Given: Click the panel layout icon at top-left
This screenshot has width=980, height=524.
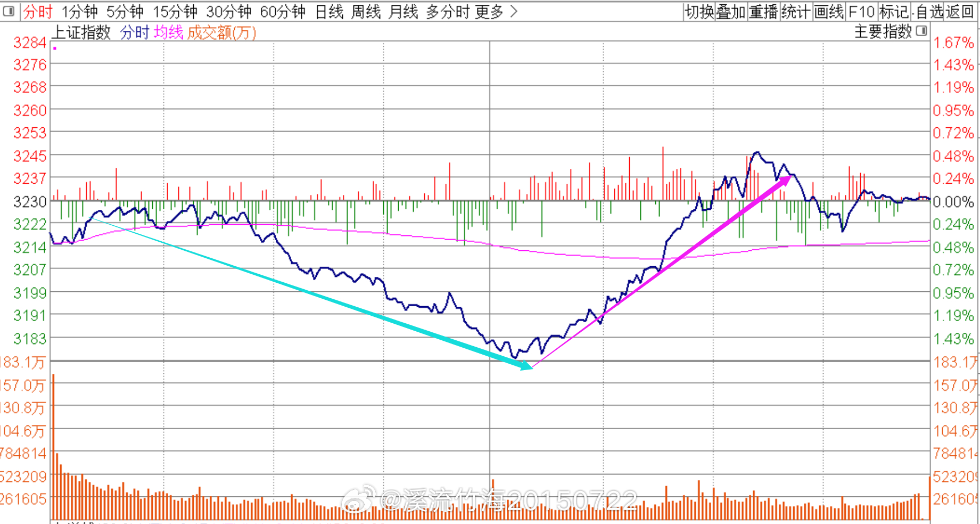Looking at the screenshot, I should [x=9, y=11].
